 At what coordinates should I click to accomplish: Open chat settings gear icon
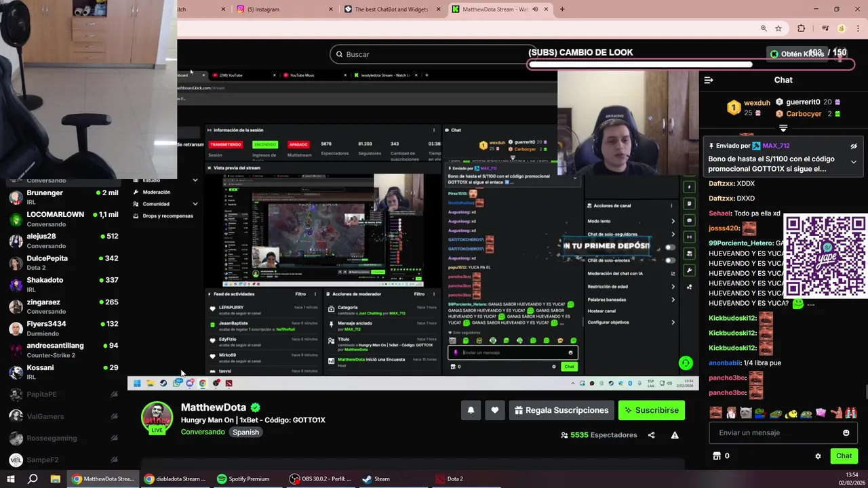click(x=818, y=456)
